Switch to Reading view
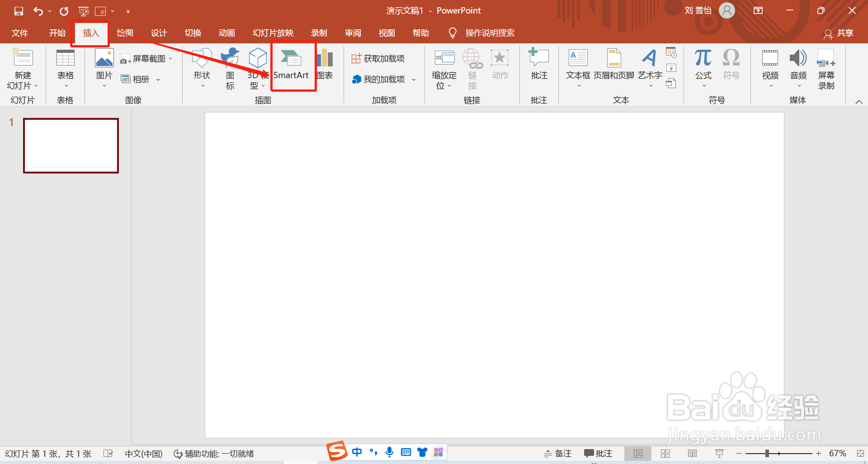 (x=692, y=454)
